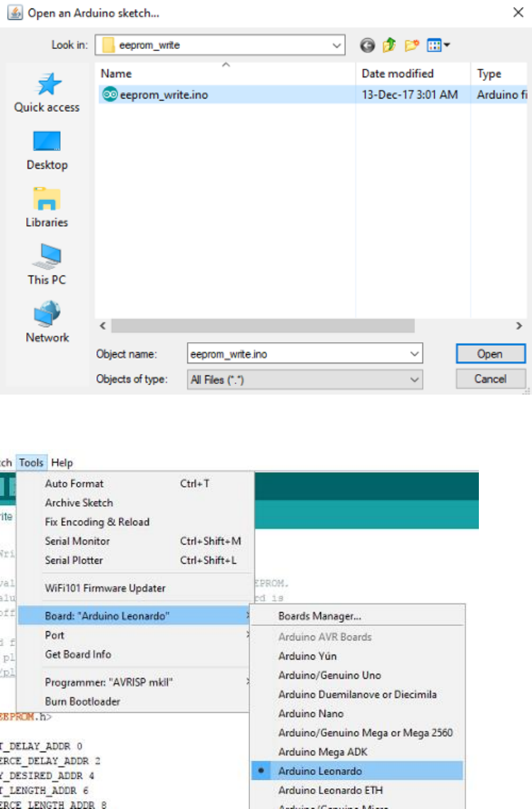
Task: Open the Help menu
Action: pos(62,463)
